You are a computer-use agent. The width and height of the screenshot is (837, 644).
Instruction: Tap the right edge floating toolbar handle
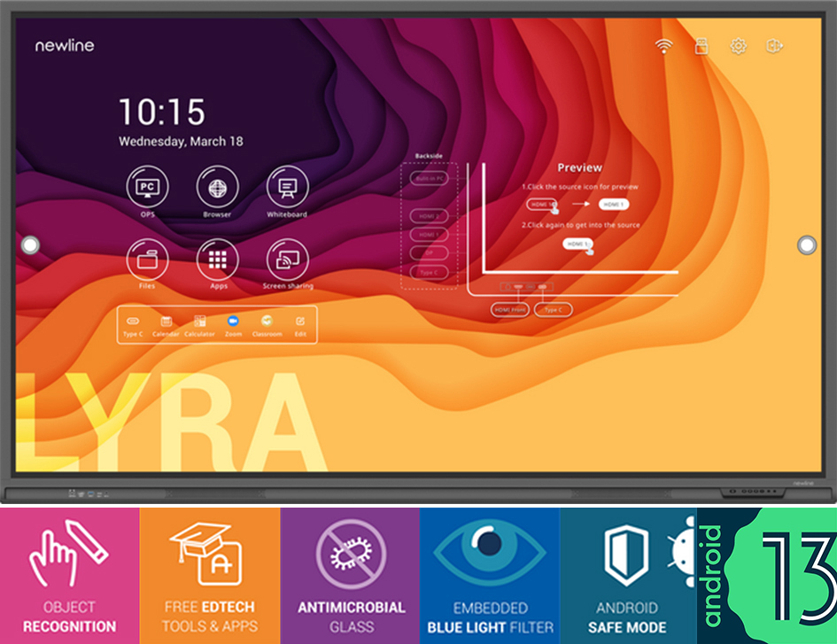807,245
